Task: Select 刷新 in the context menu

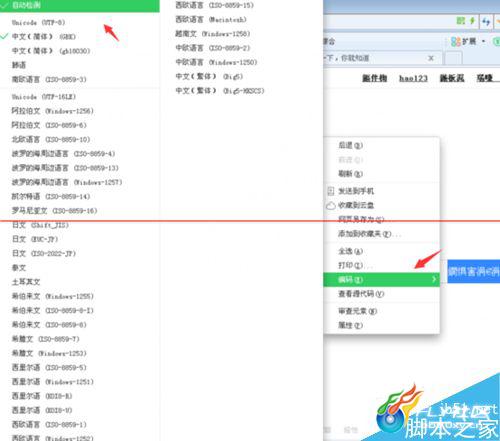Action: (381, 174)
